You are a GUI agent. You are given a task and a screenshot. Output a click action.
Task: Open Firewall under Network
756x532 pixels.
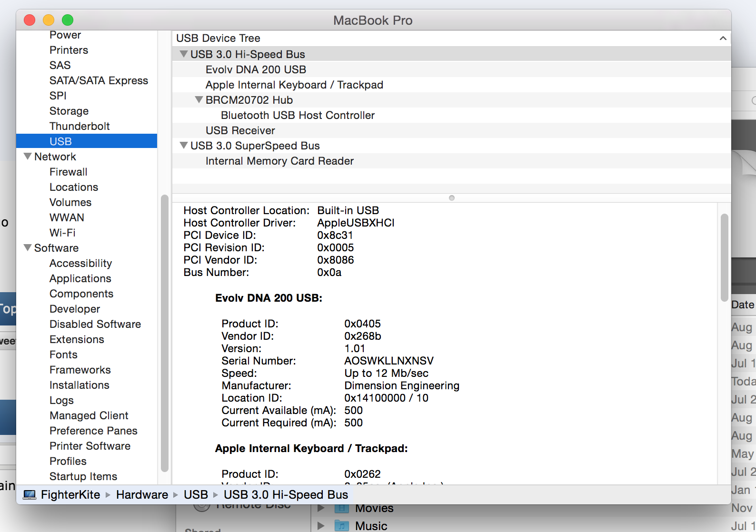(x=69, y=172)
